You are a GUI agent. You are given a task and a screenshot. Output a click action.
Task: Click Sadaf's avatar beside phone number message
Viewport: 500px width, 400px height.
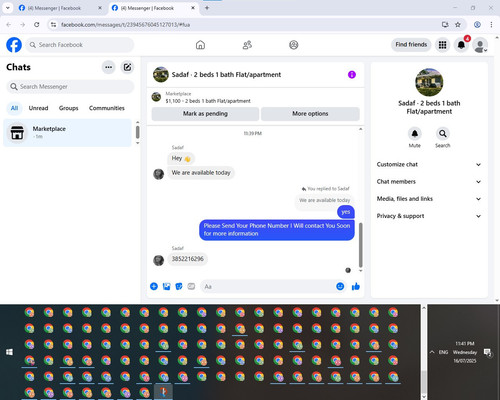(158, 260)
